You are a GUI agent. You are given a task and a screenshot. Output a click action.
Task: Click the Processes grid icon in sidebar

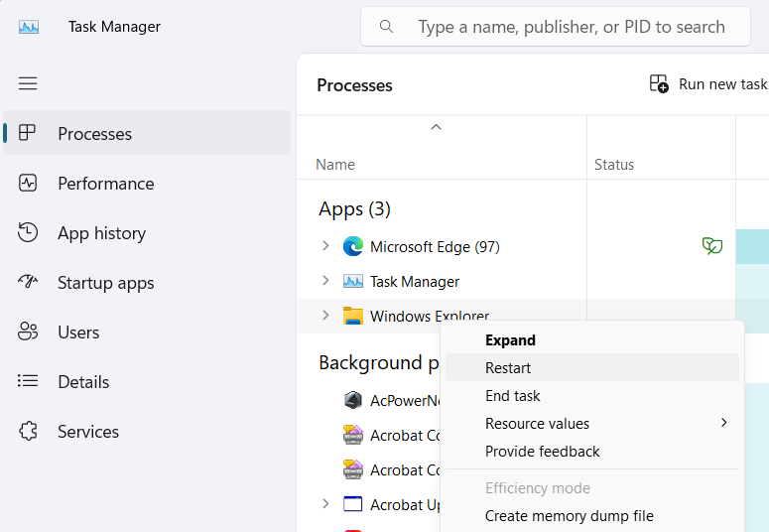point(27,133)
